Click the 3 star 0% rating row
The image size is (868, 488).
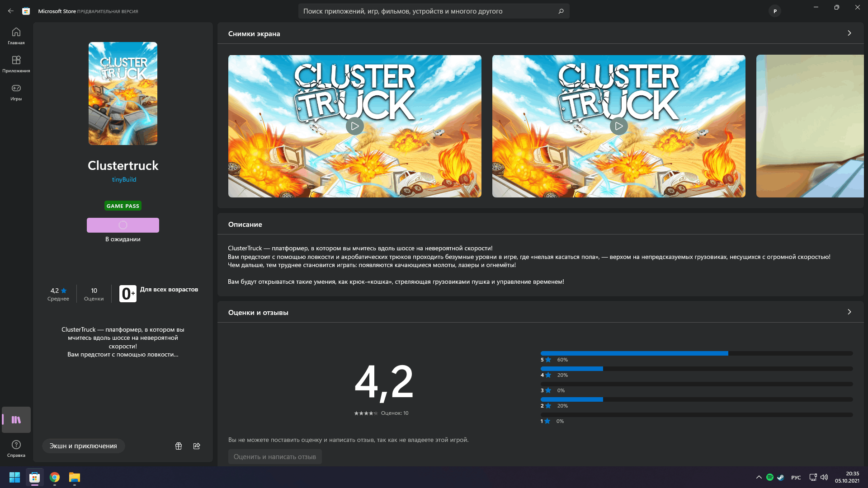coord(697,387)
